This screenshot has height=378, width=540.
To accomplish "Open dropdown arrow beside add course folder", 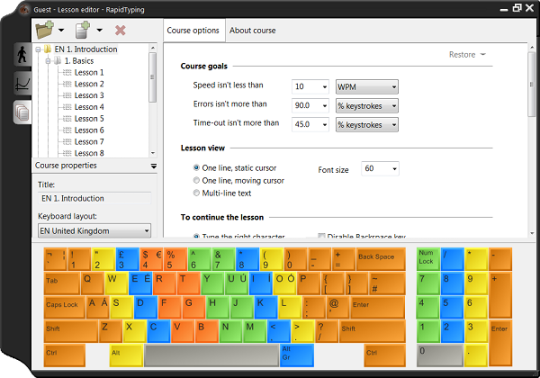I will (x=61, y=30).
